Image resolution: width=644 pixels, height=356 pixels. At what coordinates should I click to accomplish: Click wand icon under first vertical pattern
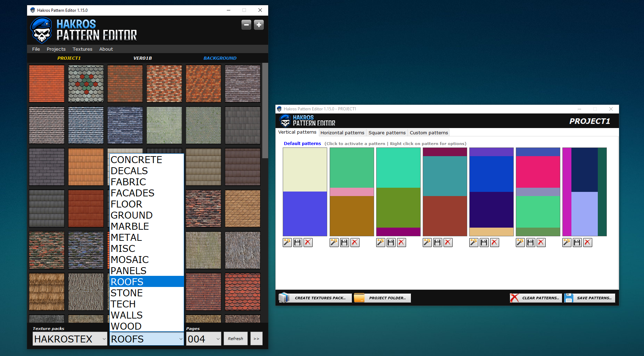point(287,243)
